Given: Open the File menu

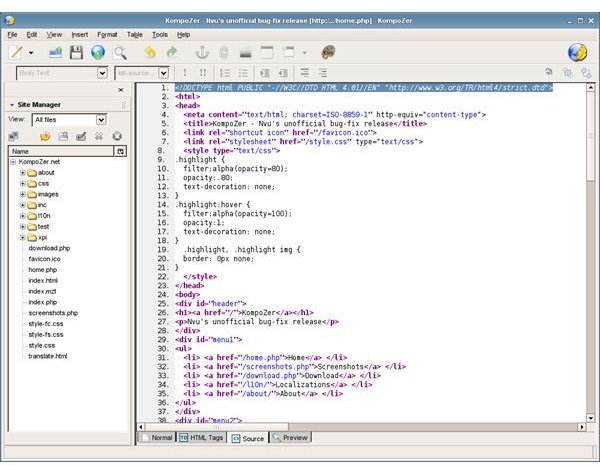Looking at the screenshot, I should [12, 35].
